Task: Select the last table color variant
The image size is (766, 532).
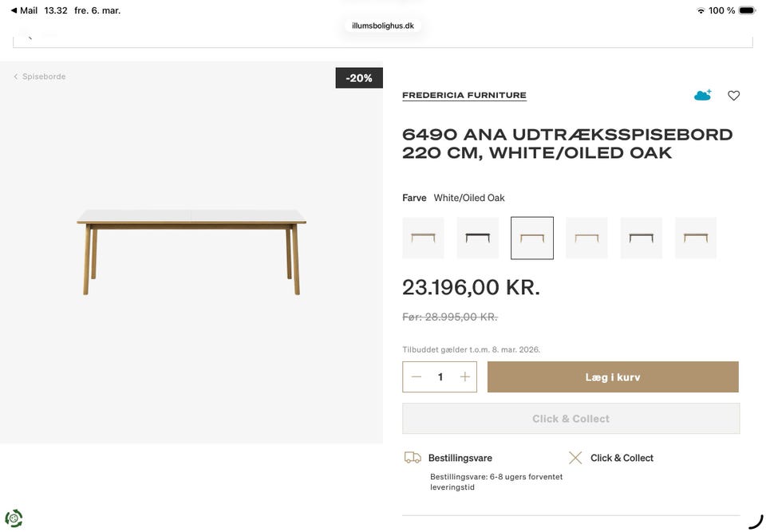Action: [696, 238]
